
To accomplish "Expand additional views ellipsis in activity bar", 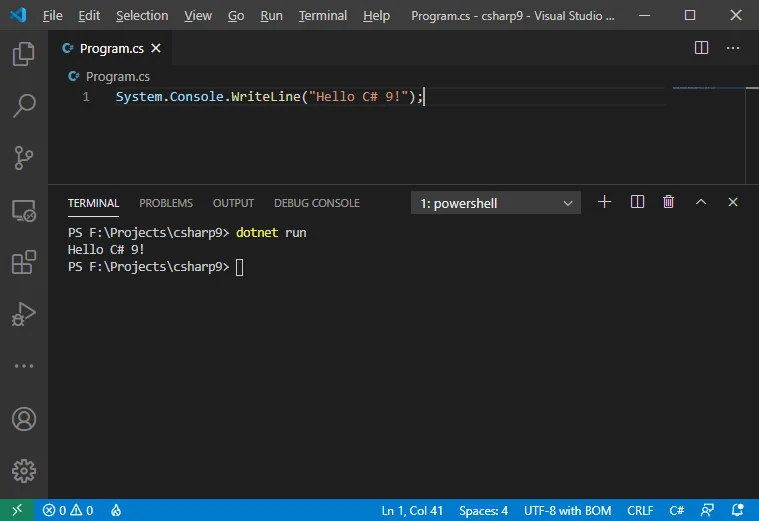I will tap(23, 366).
